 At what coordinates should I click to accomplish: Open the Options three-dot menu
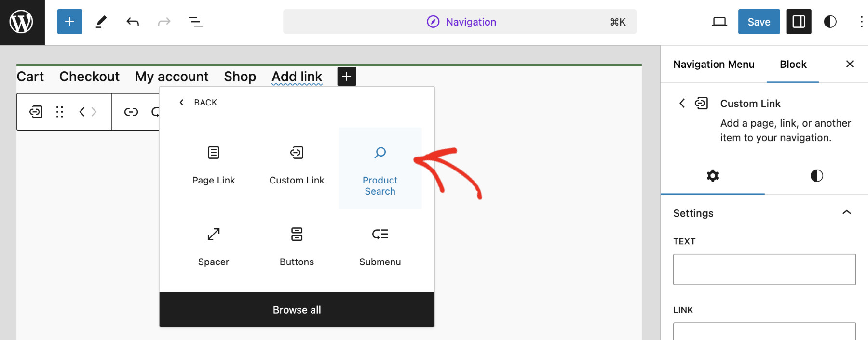coord(861,22)
